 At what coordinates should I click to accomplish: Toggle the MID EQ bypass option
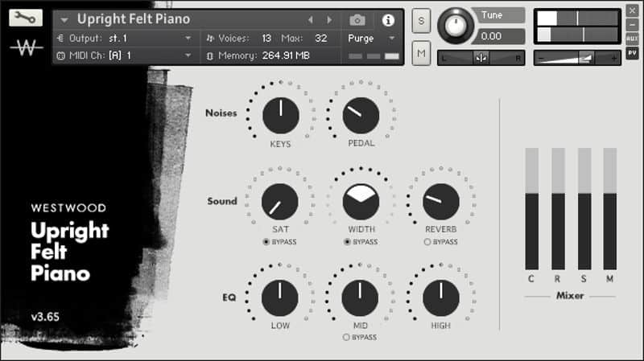pyautogui.click(x=346, y=338)
